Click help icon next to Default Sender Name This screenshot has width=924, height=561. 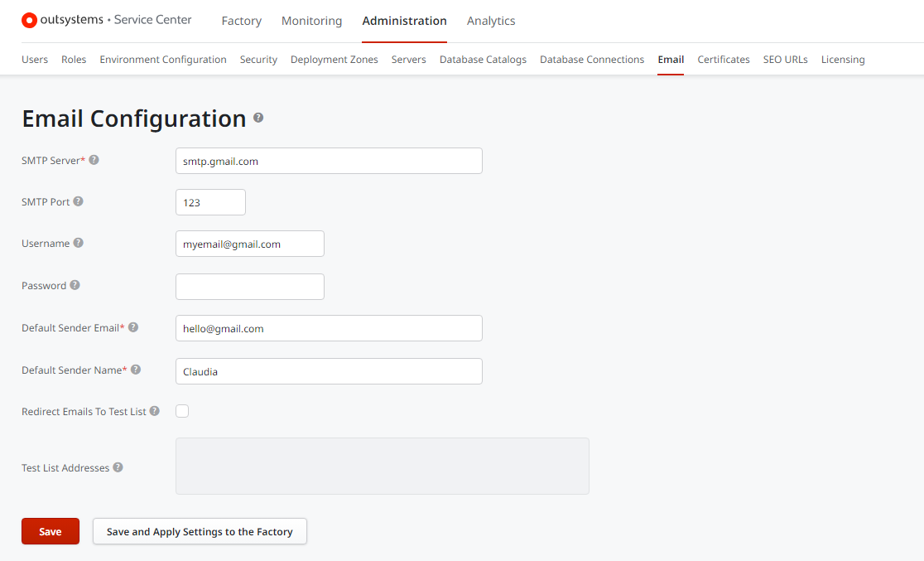(x=136, y=370)
